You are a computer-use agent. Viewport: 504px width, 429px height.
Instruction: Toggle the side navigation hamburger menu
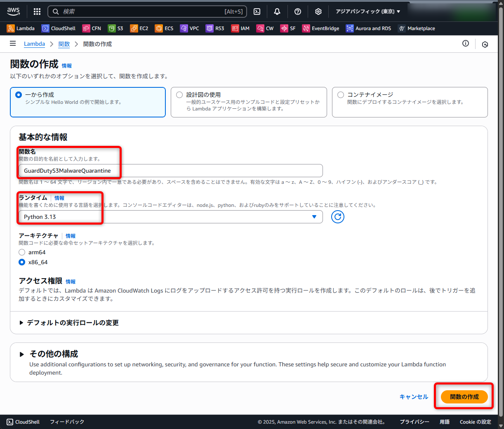click(13, 43)
